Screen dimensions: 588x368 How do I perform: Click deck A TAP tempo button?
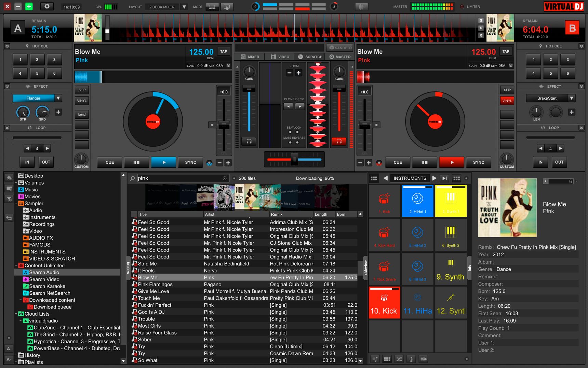(x=224, y=51)
